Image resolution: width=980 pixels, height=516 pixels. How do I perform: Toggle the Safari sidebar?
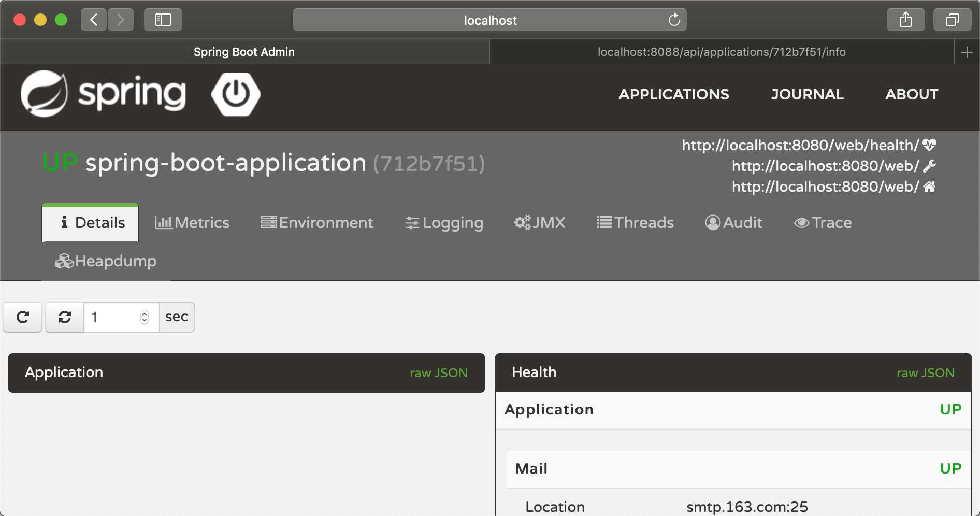163,20
